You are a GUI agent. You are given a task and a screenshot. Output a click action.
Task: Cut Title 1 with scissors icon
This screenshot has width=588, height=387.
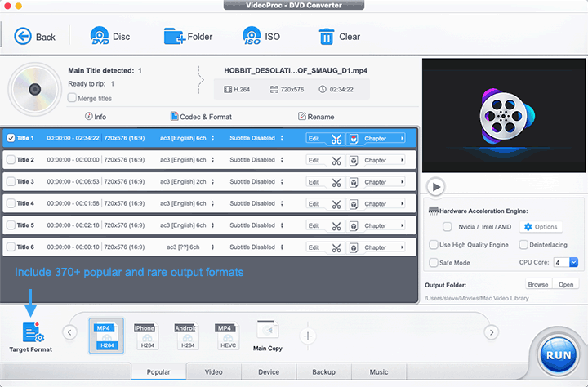[336, 138]
